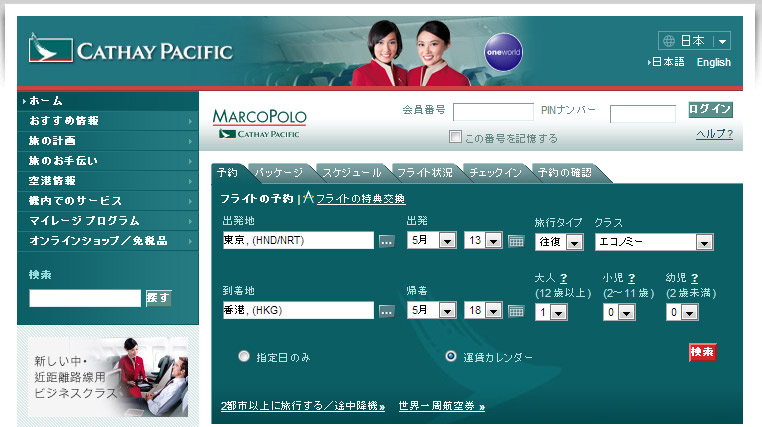Click the globe icon beside 日本
This screenshot has width=762, height=427.
[669, 41]
